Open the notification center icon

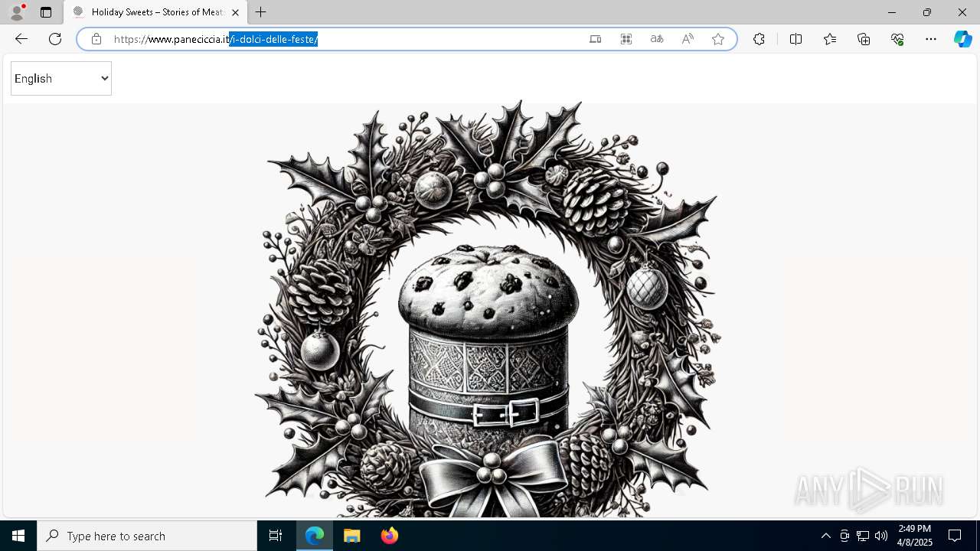pyautogui.click(x=955, y=536)
